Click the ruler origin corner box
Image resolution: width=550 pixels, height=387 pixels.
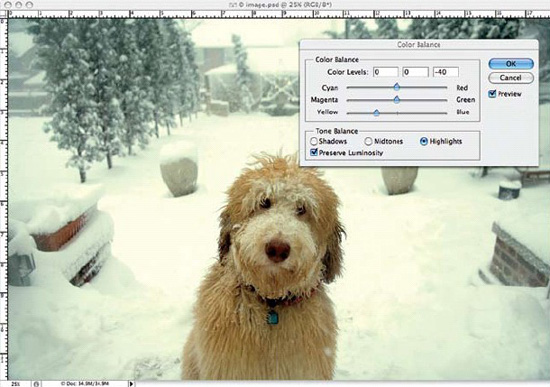[4, 14]
